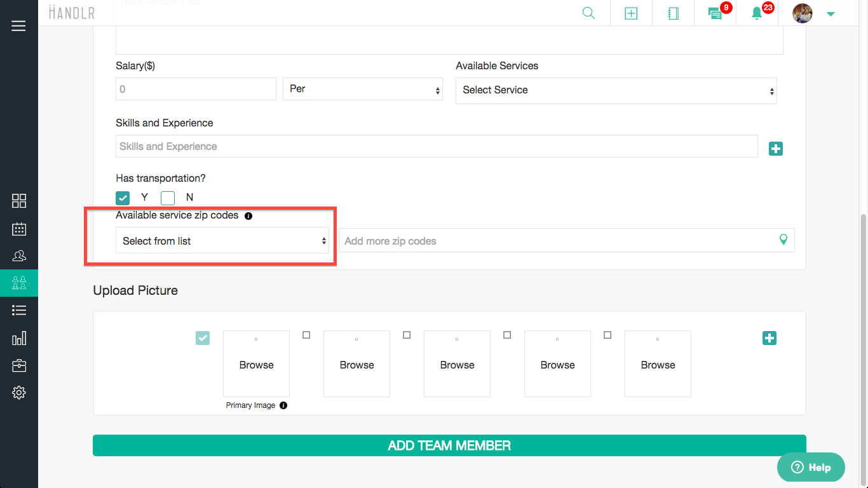Open the calendar icon in sidebar
This screenshot has height=488, width=868.
(x=19, y=229)
